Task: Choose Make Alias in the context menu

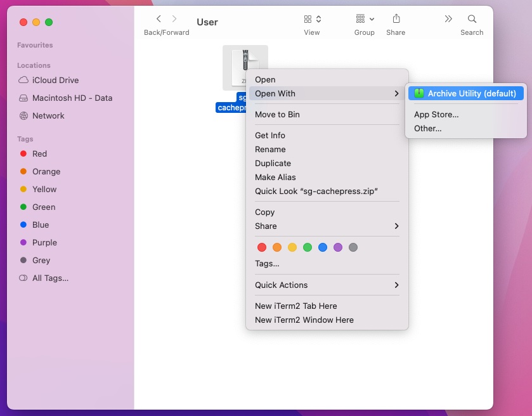Action: click(327, 177)
